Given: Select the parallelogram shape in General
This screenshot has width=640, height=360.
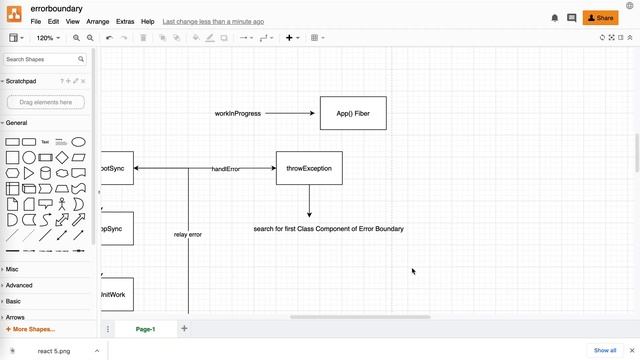Looking at the screenshot, I should pyautogui.click(x=78, y=158).
